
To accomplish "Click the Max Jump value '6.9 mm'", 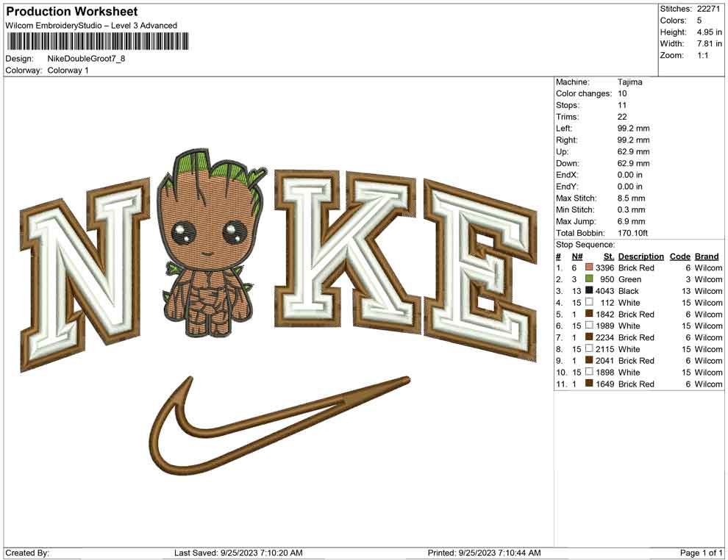I will [632, 221].
